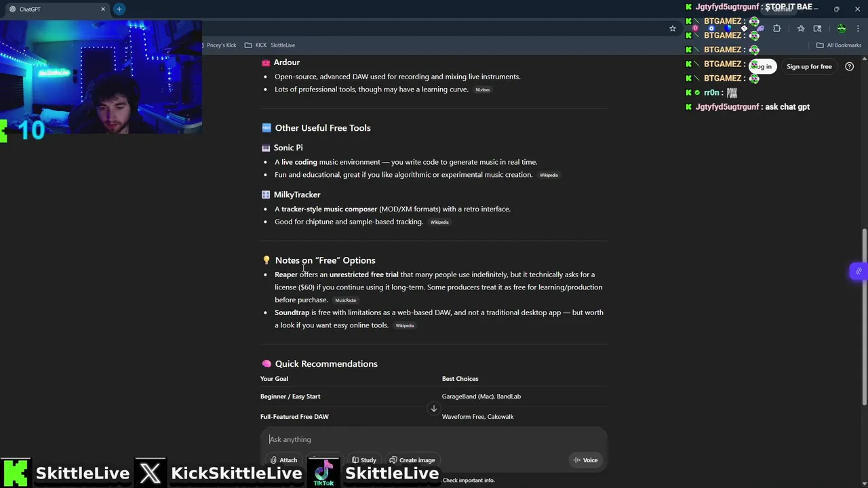Open the Chrome three-dot menu
Viewport: 868px width, 488px height.
point(858,28)
